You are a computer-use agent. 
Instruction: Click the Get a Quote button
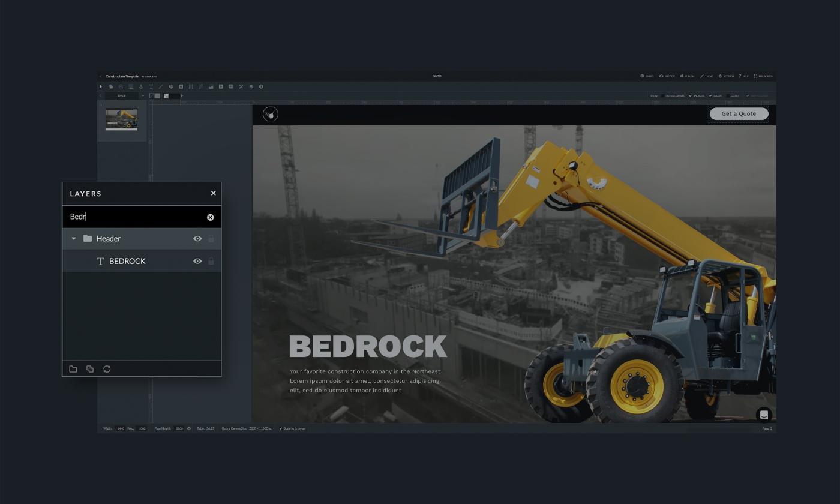coord(739,113)
